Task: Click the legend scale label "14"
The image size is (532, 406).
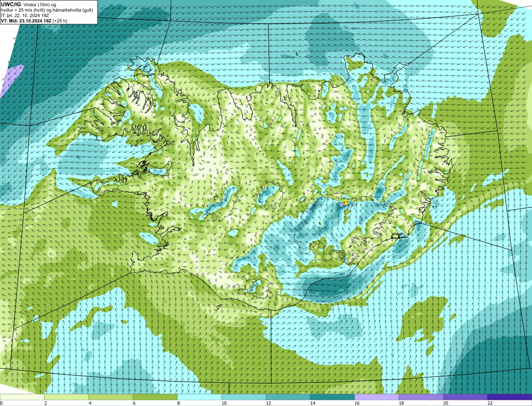Action: pos(313,403)
